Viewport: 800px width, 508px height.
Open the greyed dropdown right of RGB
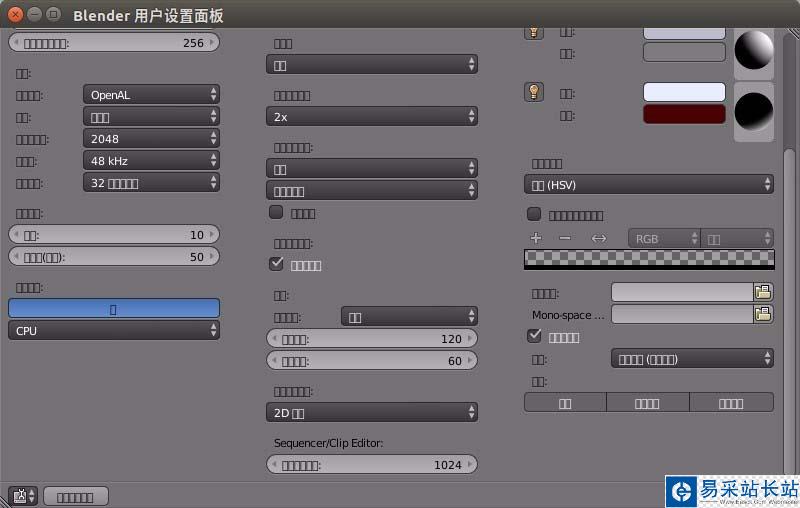click(x=737, y=238)
